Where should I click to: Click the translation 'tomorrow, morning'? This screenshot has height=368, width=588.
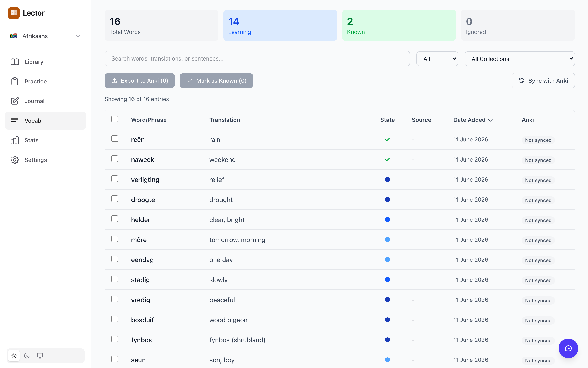[237, 240]
